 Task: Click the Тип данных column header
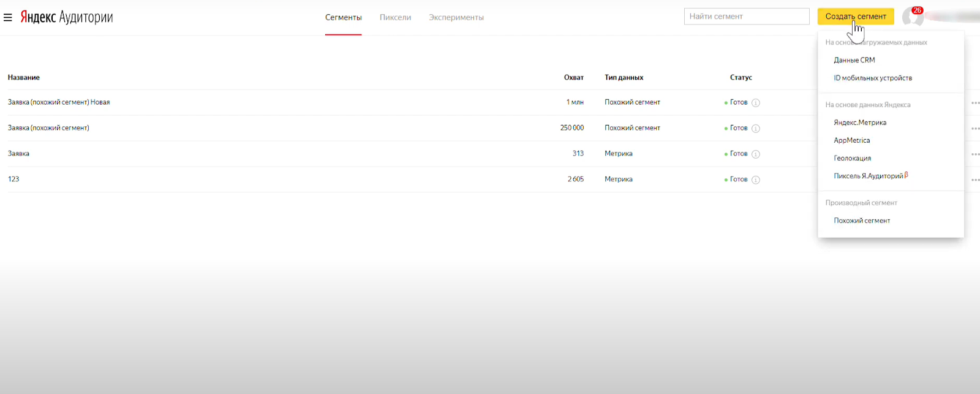tap(624, 78)
